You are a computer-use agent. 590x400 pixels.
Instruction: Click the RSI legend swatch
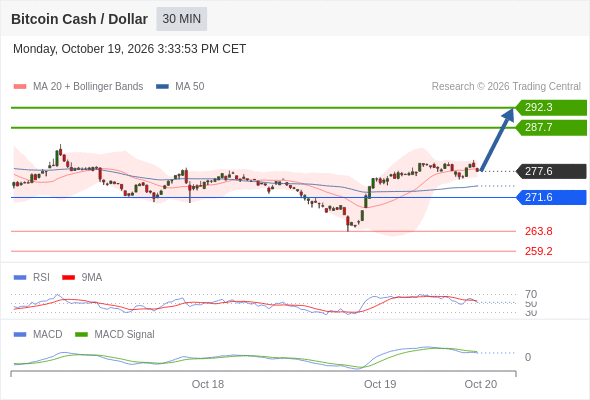20,278
